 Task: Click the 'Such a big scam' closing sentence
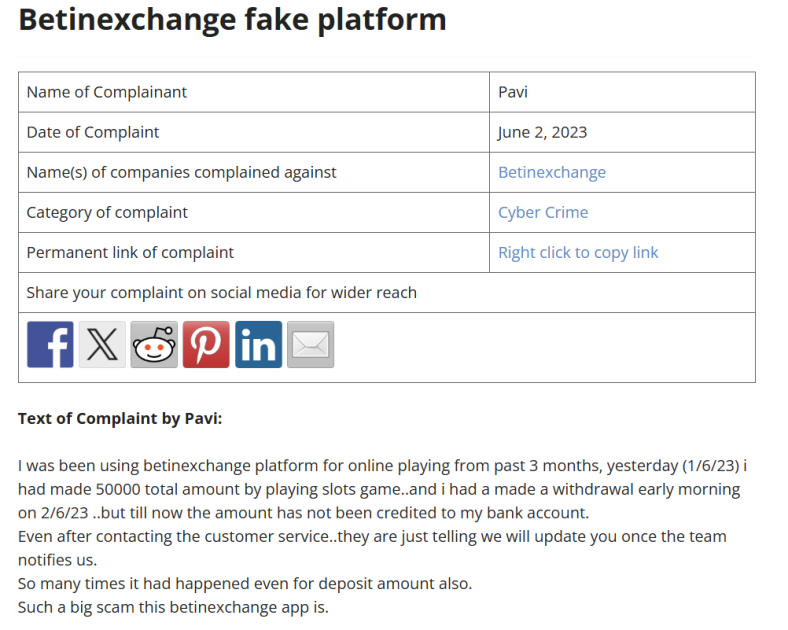click(173, 606)
